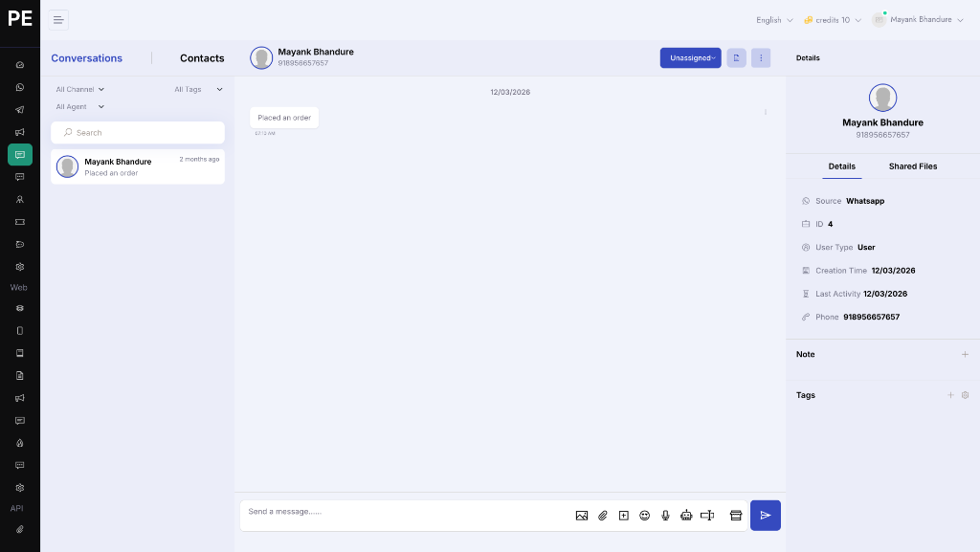This screenshot has width=980, height=552.
Task: Add a note with the plus icon
Action: [x=965, y=354]
